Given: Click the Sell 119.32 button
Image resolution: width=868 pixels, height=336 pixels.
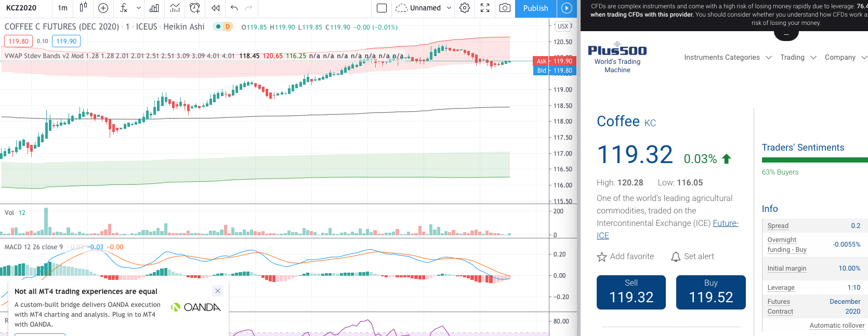Looking at the screenshot, I should 631,292.
